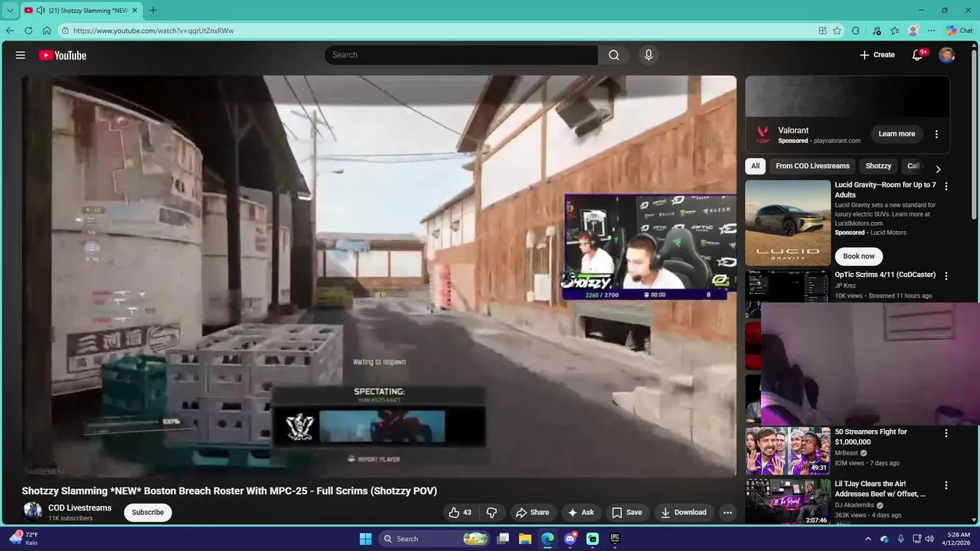Open the browser extensions puzzle icon
Screen dimensions: 980x551
pos(856,31)
